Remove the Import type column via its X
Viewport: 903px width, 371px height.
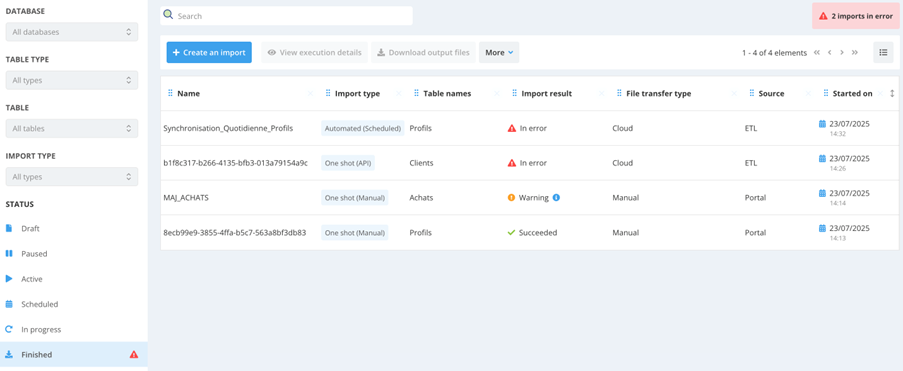coord(400,93)
